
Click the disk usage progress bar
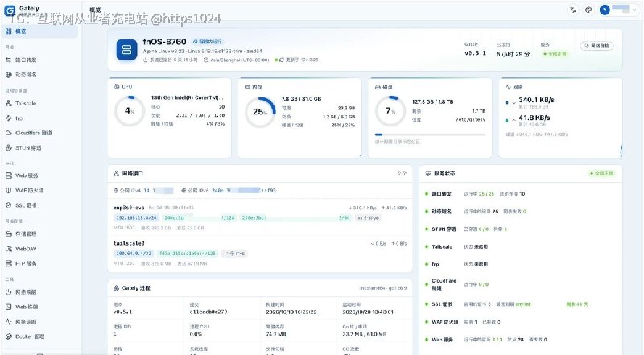pyautogui.click(x=430, y=134)
